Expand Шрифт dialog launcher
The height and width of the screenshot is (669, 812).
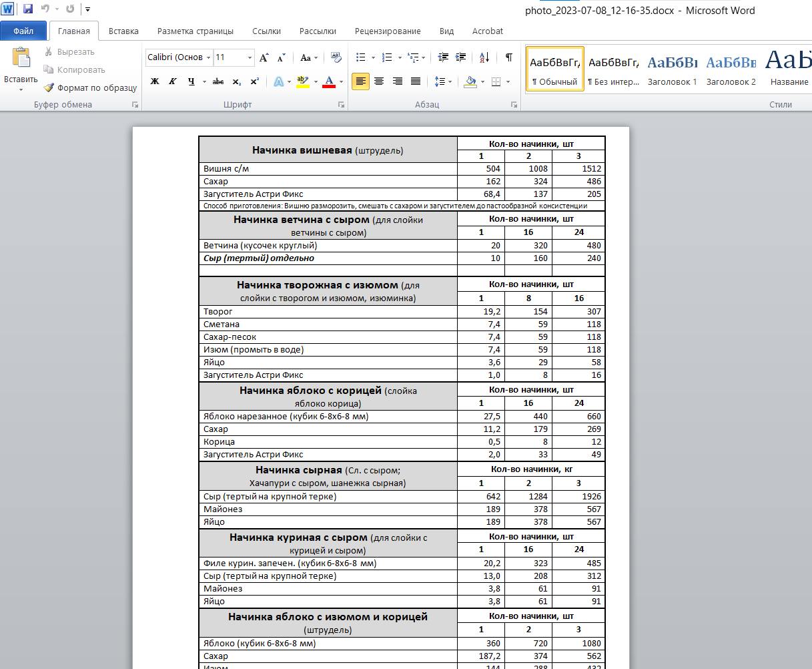341,105
